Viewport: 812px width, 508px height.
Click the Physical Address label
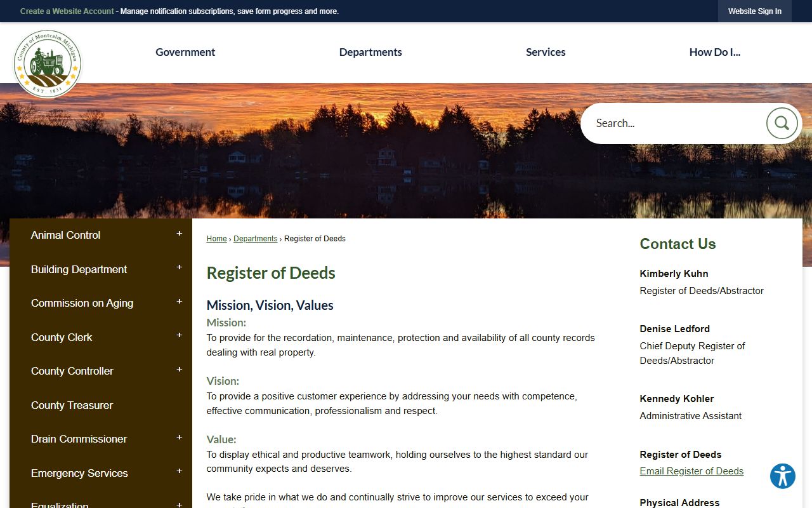tap(679, 503)
